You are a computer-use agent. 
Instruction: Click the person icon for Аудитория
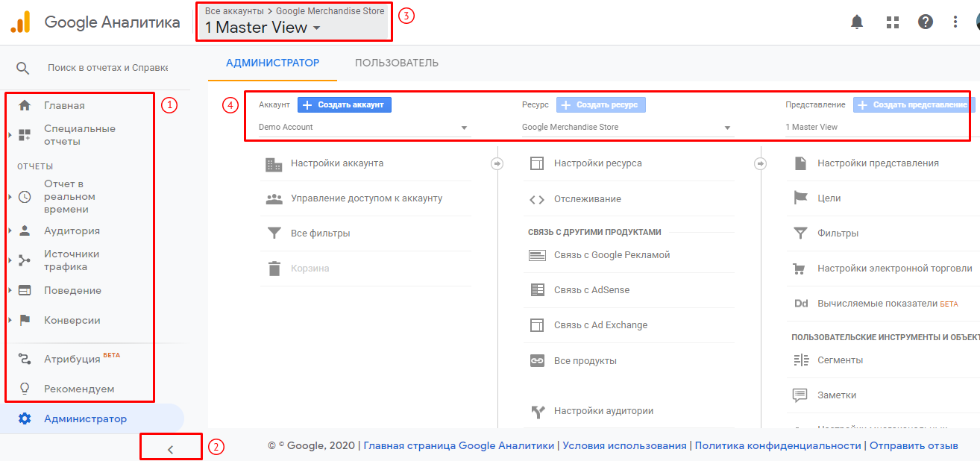[x=25, y=230]
